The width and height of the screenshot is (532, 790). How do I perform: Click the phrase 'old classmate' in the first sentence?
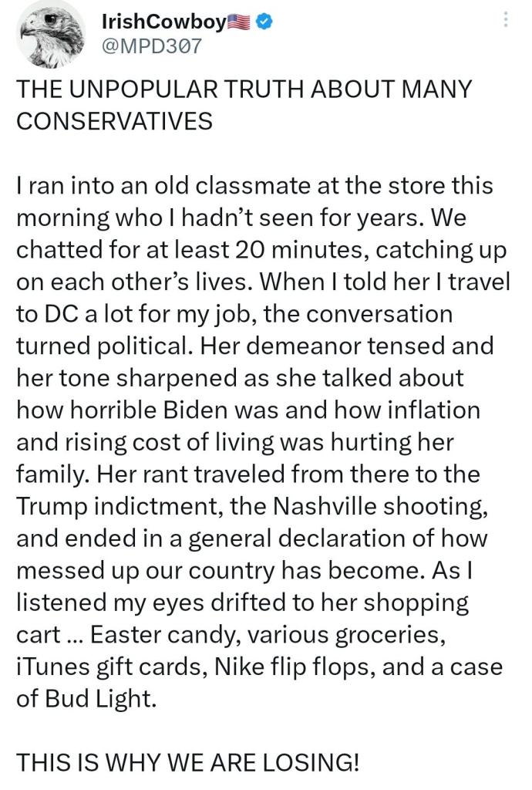194,186
